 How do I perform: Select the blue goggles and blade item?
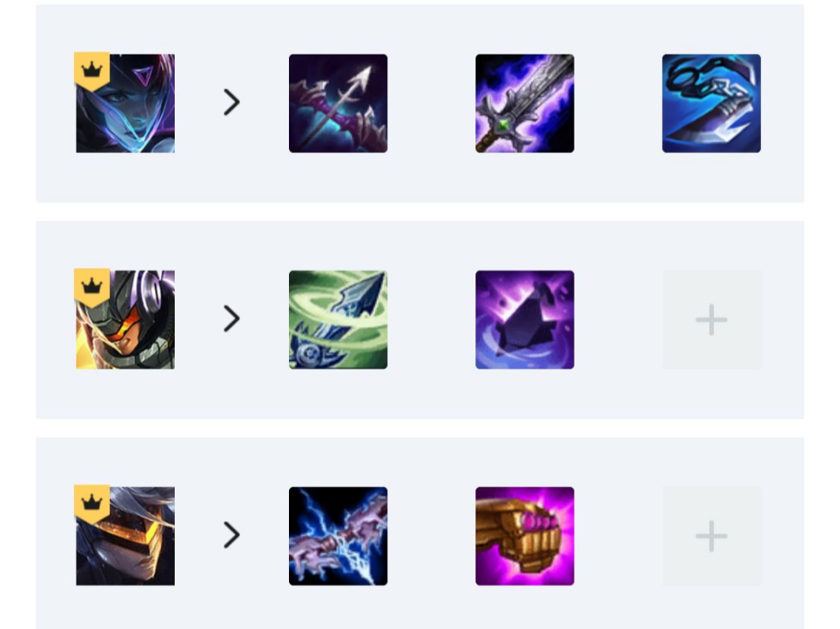[711, 103]
